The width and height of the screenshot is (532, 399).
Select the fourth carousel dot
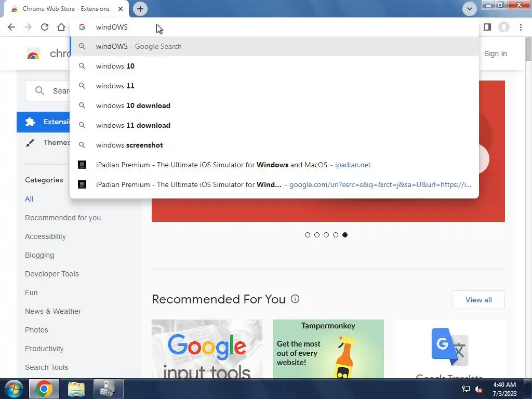(336, 235)
